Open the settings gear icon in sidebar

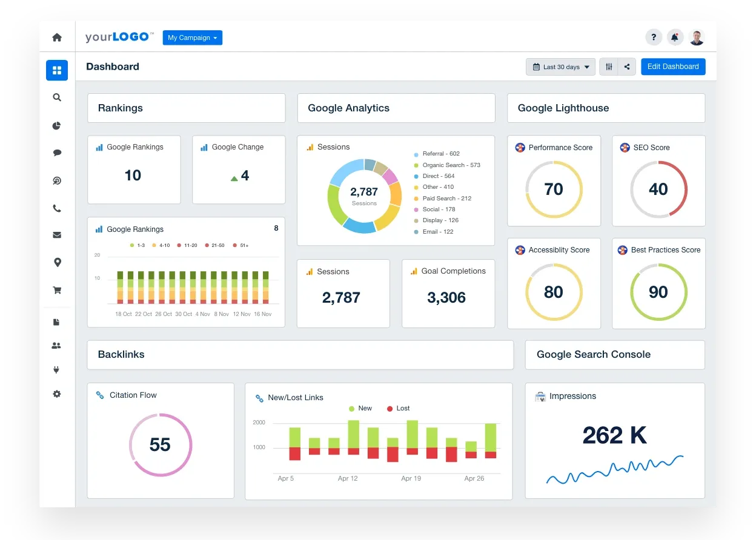point(57,394)
